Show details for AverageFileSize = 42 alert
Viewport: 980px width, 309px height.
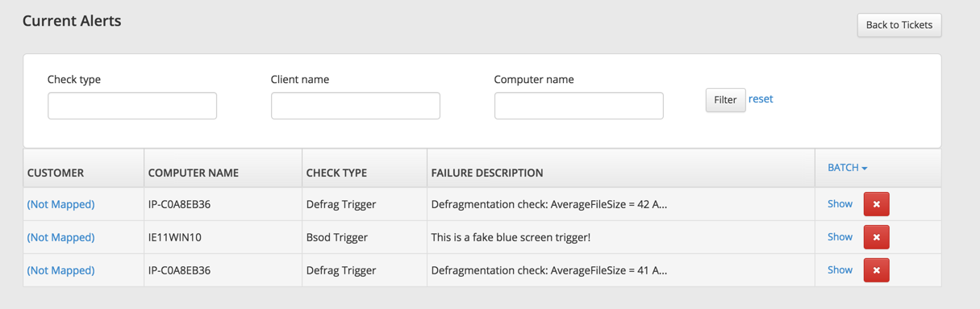pos(840,204)
